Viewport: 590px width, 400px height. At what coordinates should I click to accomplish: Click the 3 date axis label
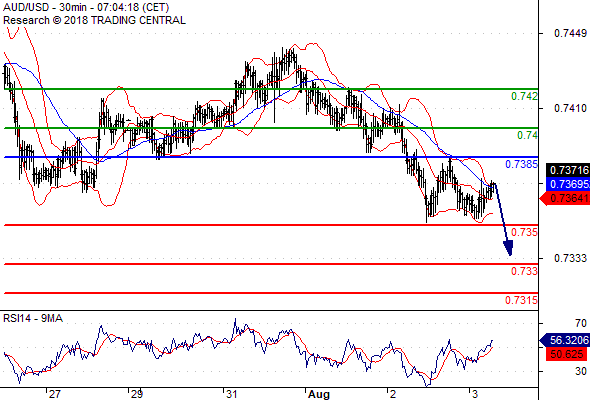pyautogui.click(x=475, y=394)
